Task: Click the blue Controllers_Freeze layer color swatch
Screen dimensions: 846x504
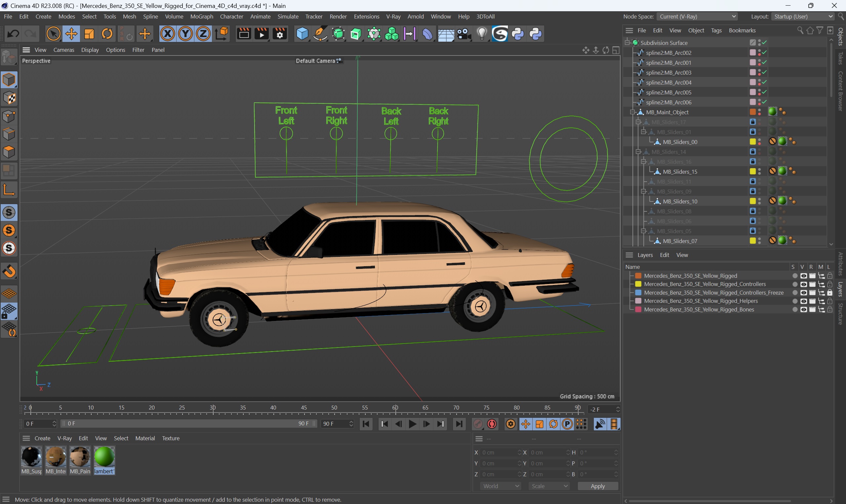Action: 638,292
